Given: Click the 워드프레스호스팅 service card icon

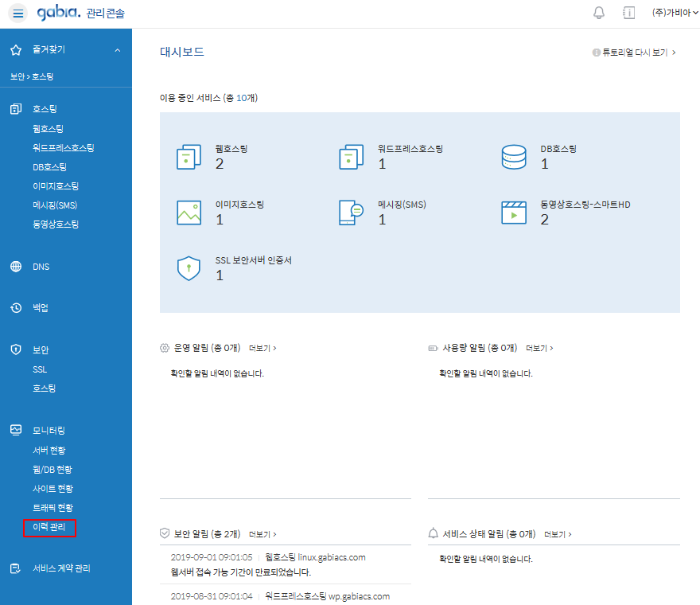Looking at the screenshot, I should pyautogui.click(x=352, y=157).
